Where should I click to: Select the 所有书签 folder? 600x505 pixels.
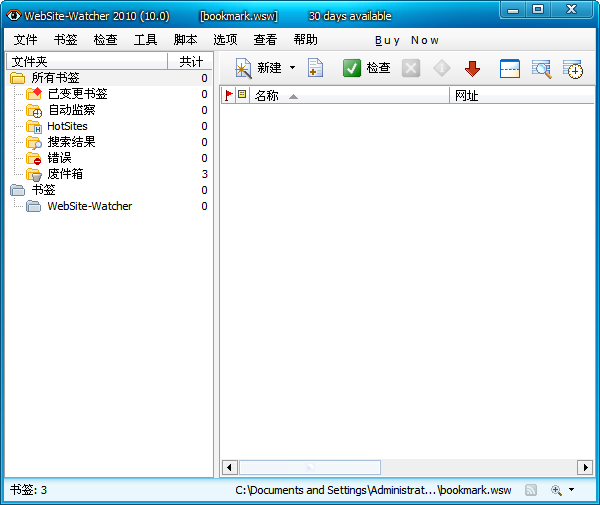pos(55,78)
